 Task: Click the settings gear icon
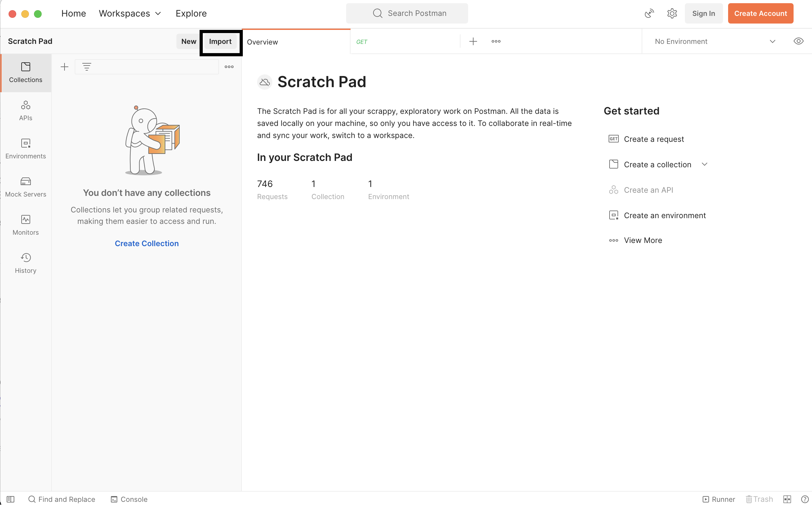[x=672, y=13]
